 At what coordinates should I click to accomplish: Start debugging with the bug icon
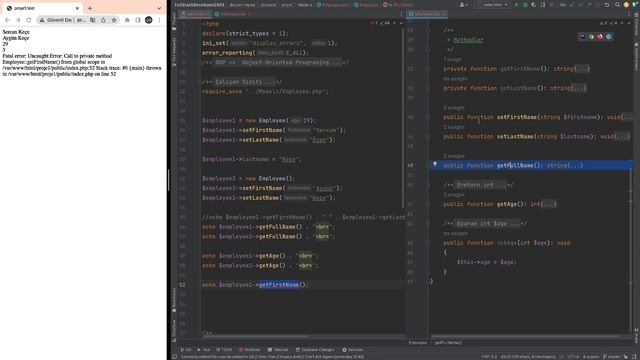pyautogui.click(x=525, y=5)
